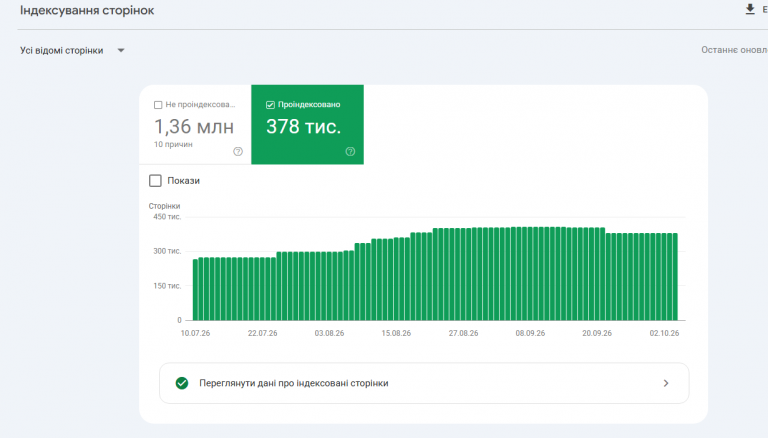Click the last chart bar near 02.10.26
This screenshot has height=438, width=768.
click(675, 277)
